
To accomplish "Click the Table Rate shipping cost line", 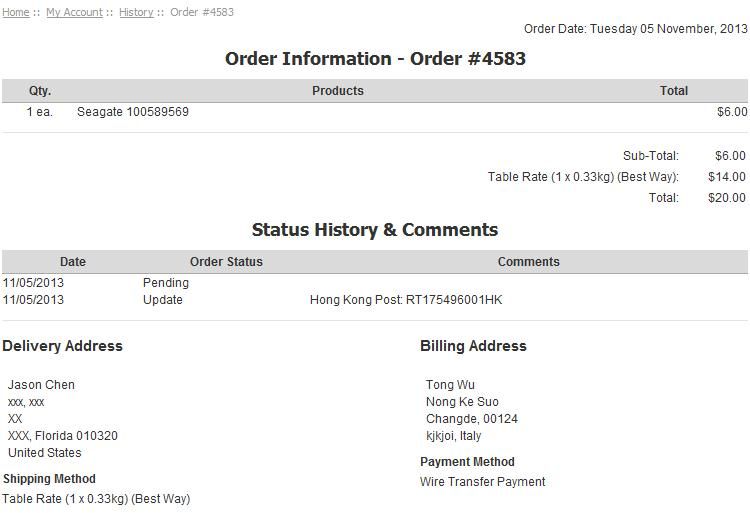I will tap(583, 177).
